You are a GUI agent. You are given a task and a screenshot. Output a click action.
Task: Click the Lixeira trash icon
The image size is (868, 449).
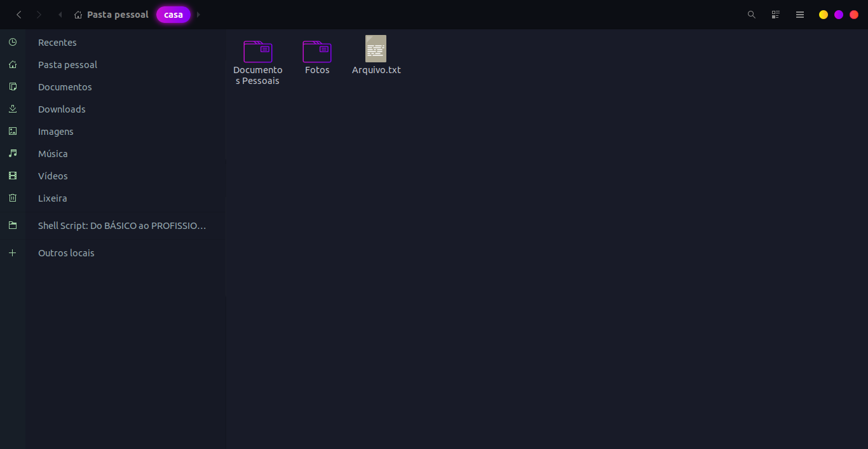pos(13,198)
